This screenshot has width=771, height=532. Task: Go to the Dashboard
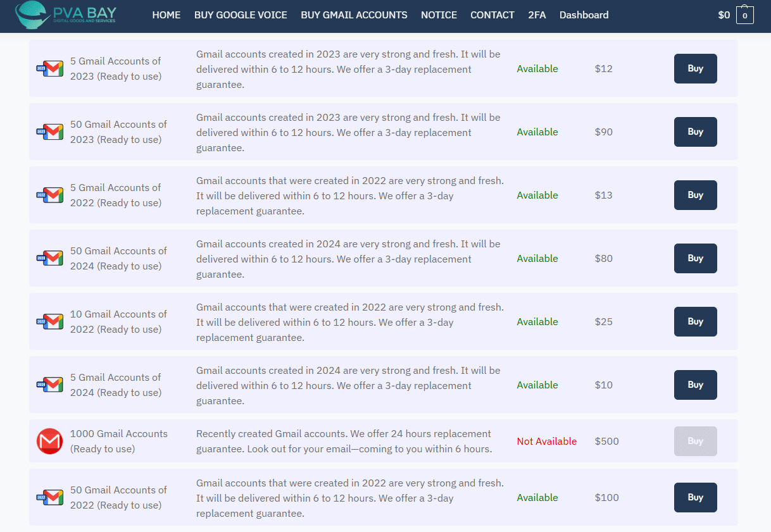(x=584, y=15)
